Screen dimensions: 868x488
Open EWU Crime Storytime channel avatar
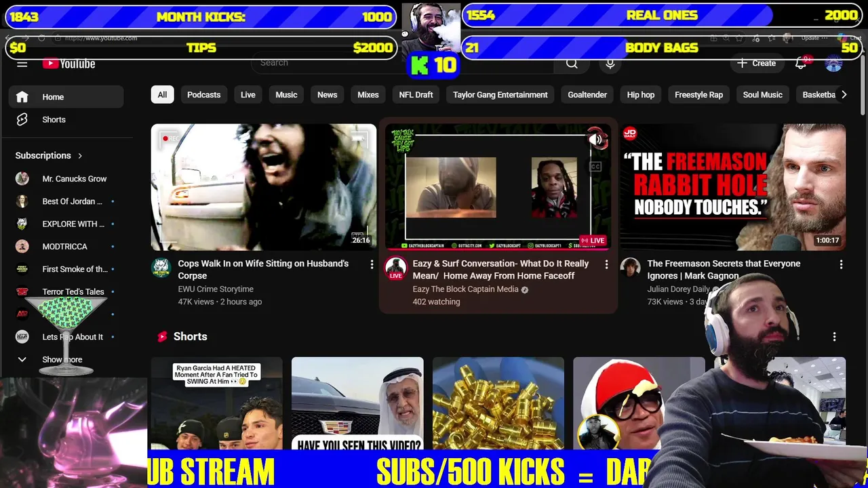tap(161, 268)
